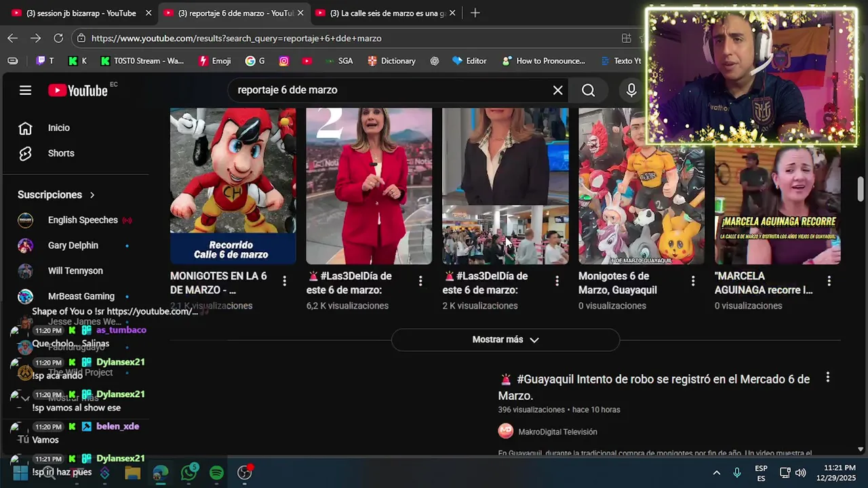Open the TOSTO Stream bookmark

pyautogui.click(x=142, y=61)
